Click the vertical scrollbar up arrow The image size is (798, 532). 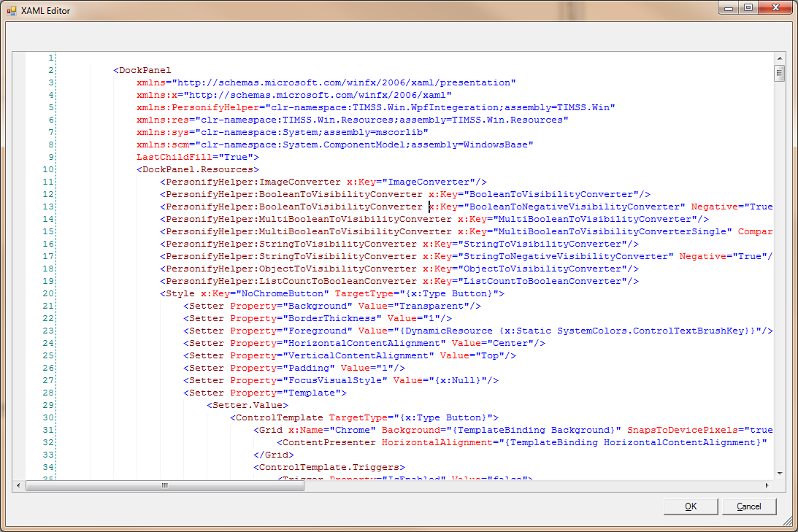(780, 58)
